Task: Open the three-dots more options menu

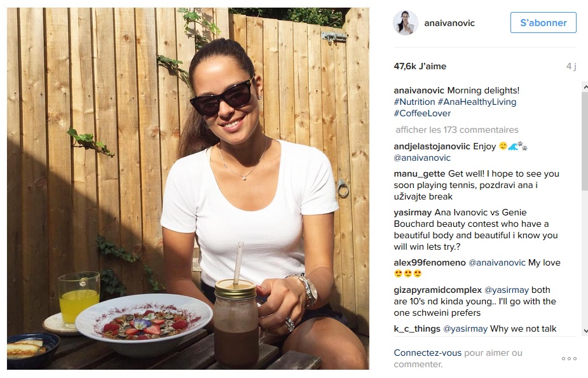Action: click(x=569, y=359)
